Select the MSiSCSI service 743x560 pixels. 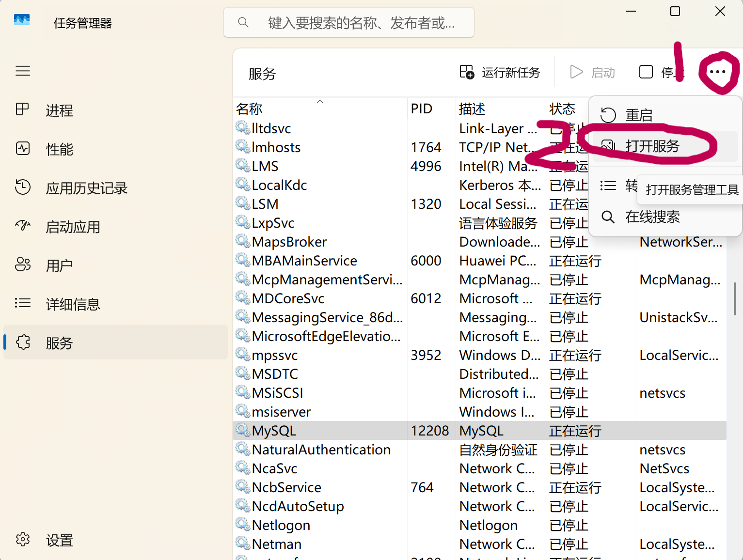click(x=480, y=393)
